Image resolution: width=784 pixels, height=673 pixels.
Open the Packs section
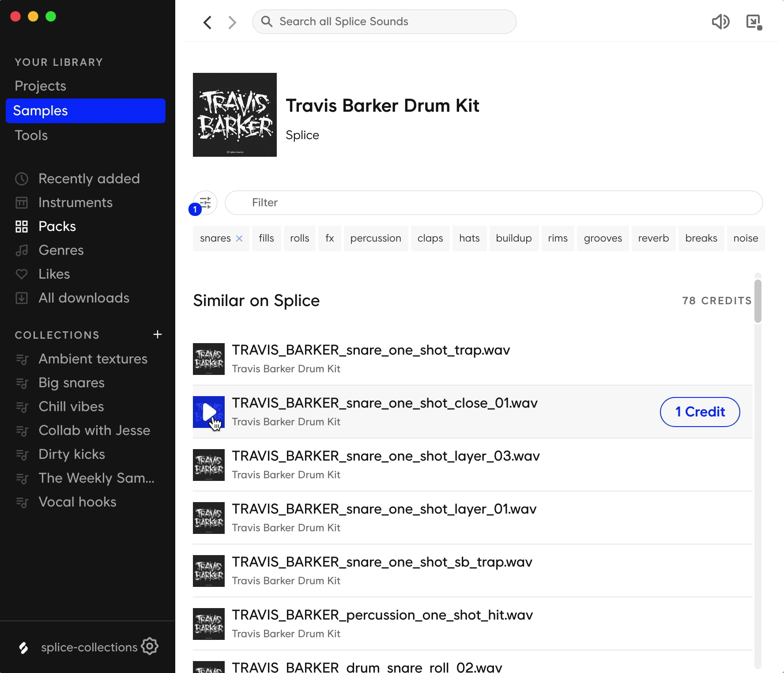(57, 227)
